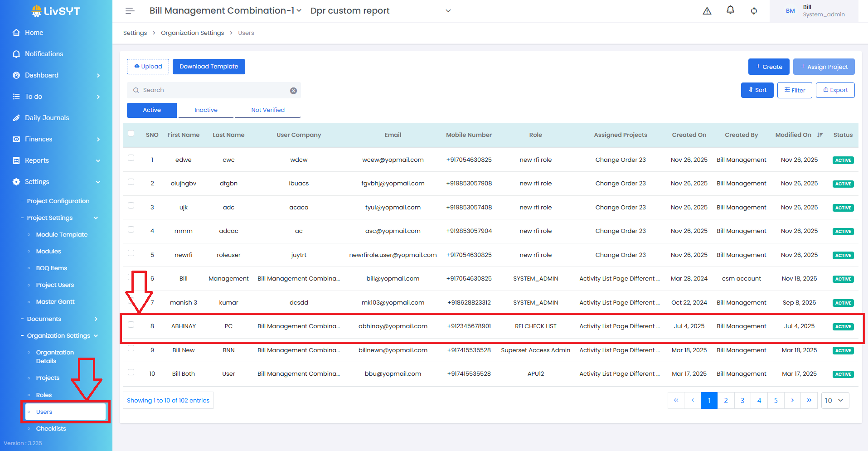The image size is (868, 451).
Task: Check the row for Bill Both user
Action: point(131,372)
